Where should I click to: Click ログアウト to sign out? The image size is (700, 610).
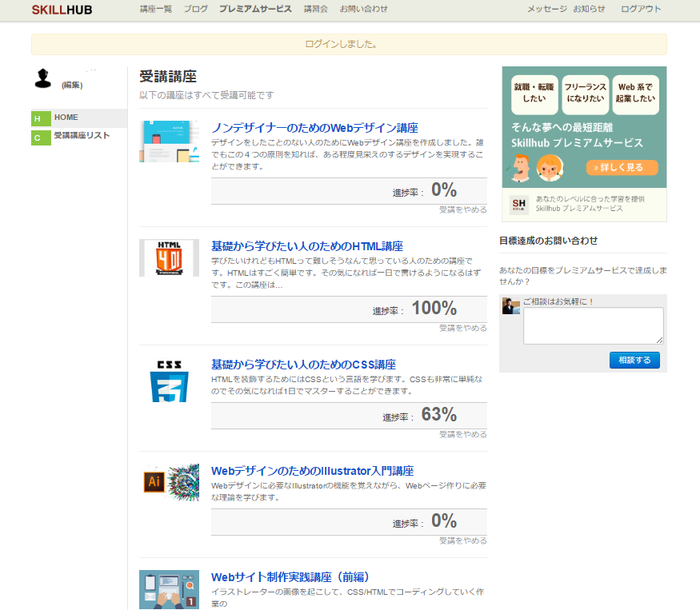pos(641,9)
